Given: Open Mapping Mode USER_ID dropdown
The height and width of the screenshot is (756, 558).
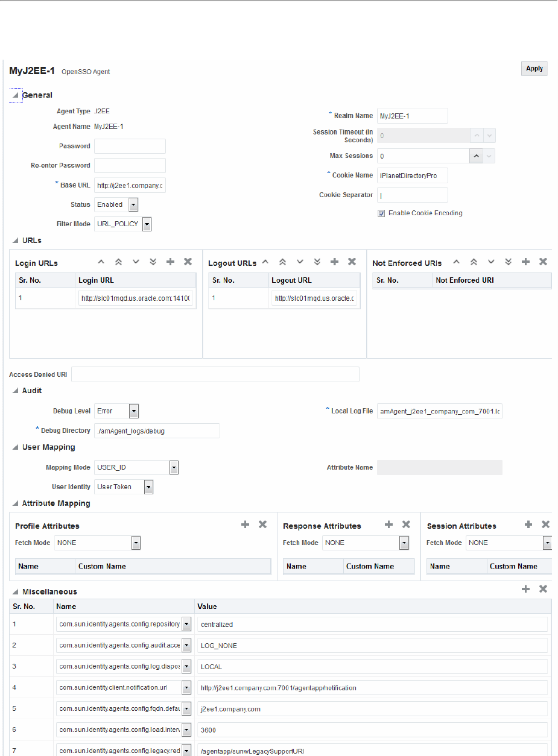Looking at the screenshot, I should [x=174, y=467].
